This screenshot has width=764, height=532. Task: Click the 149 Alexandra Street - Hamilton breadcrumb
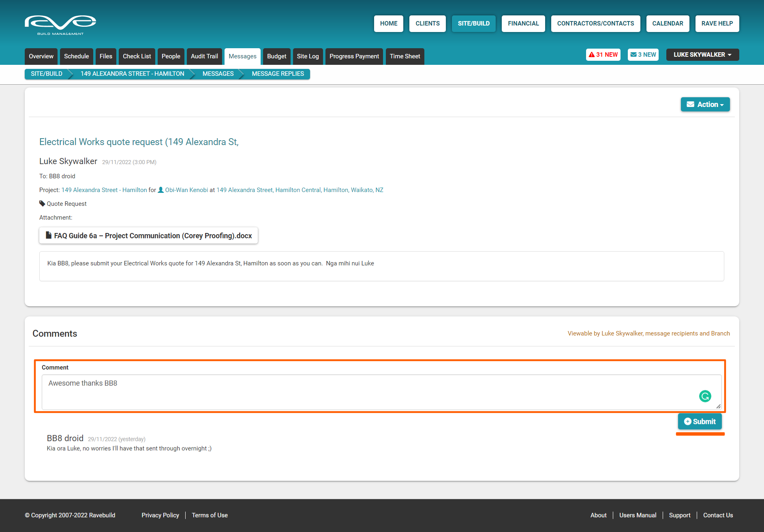[x=133, y=74]
